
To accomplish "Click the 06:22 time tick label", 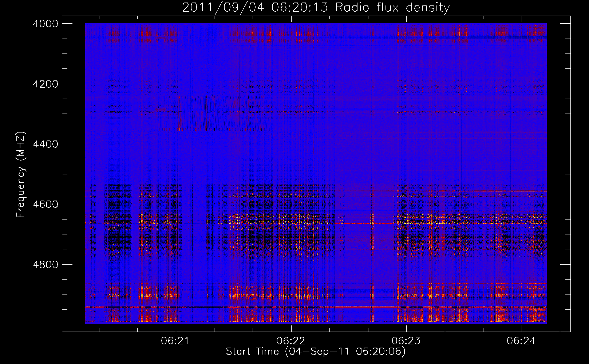I will (291, 341).
